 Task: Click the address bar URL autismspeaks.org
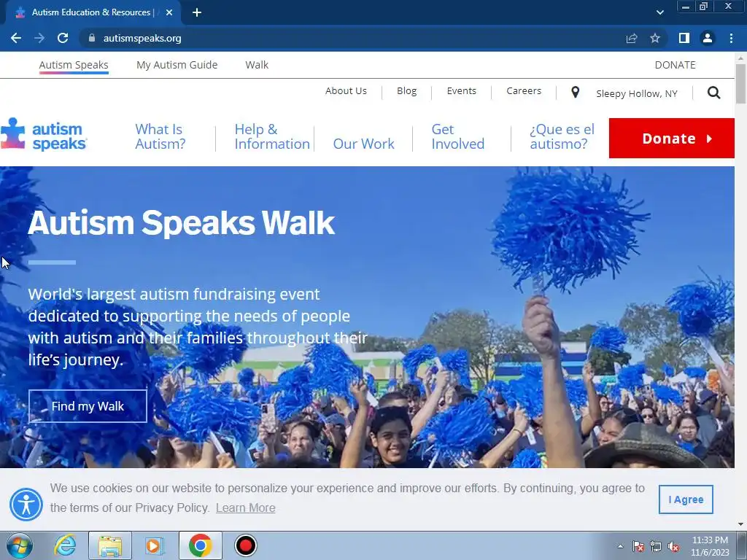pyautogui.click(x=142, y=38)
